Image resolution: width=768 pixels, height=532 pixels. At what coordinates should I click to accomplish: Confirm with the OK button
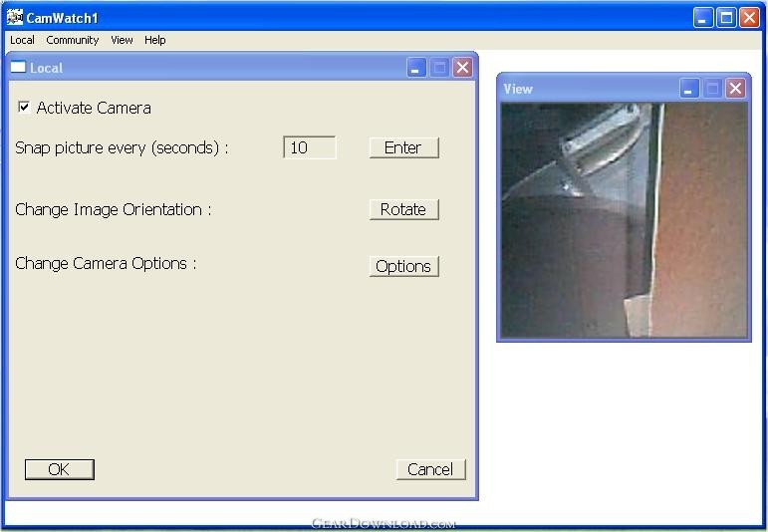click(x=59, y=469)
